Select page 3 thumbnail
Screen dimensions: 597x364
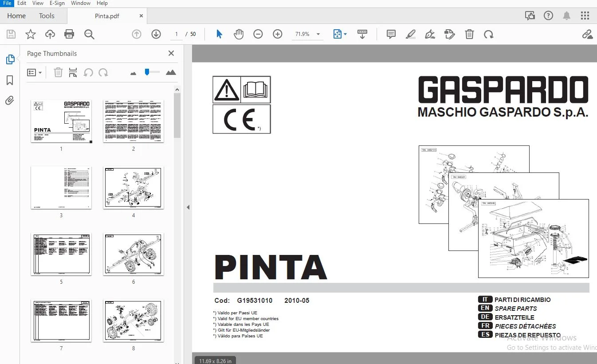tap(61, 188)
